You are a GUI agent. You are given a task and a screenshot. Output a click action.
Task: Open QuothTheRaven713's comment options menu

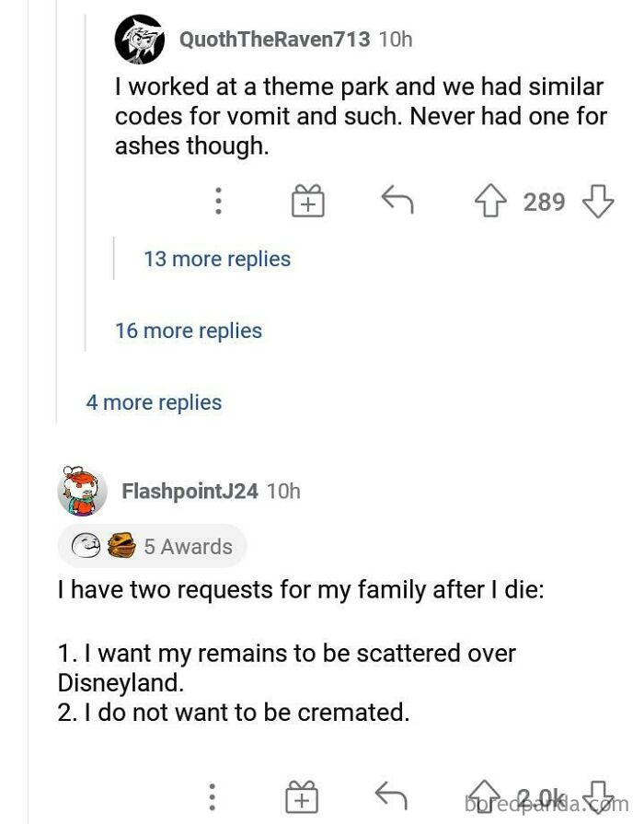click(218, 201)
